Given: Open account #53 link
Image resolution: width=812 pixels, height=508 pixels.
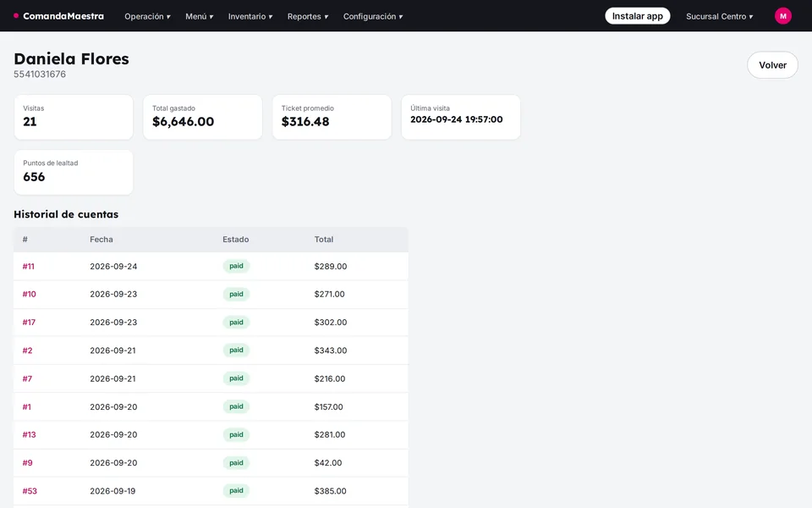Looking at the screenshot, I should coord(30,491).
